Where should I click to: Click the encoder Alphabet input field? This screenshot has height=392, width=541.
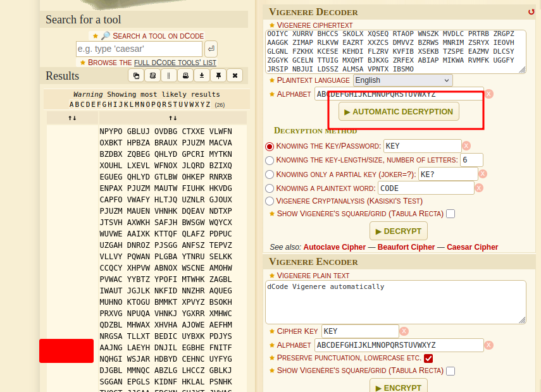[x=399, y=345]
